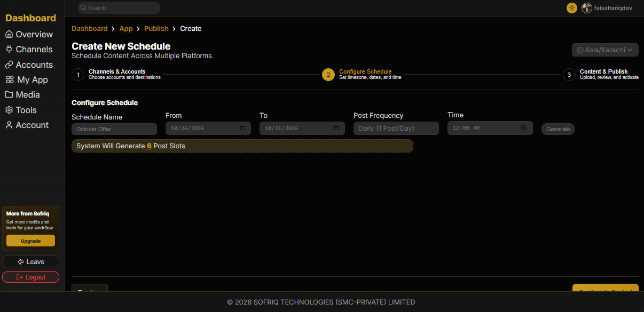Focus the Schedule Name input field
Screen dimensions: 644x312
[114, 129]
